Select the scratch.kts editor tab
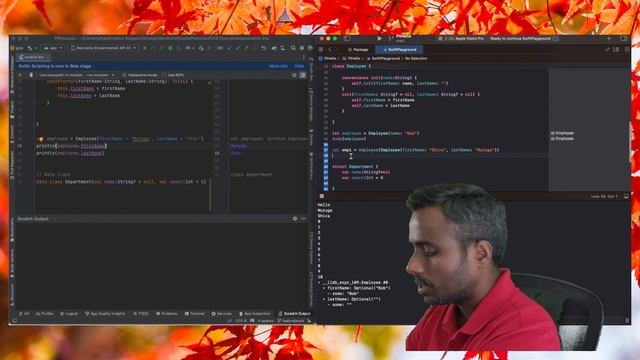 coord(34,57)
